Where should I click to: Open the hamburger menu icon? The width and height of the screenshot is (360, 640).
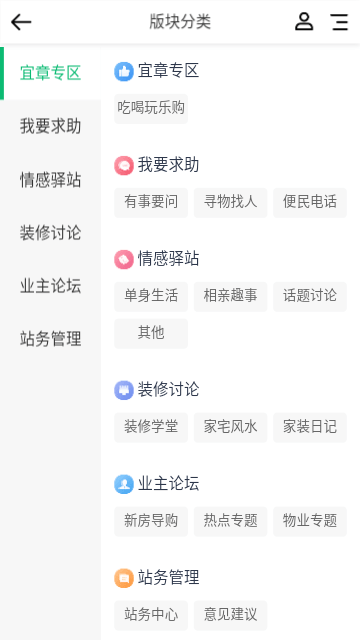[339, 22]
